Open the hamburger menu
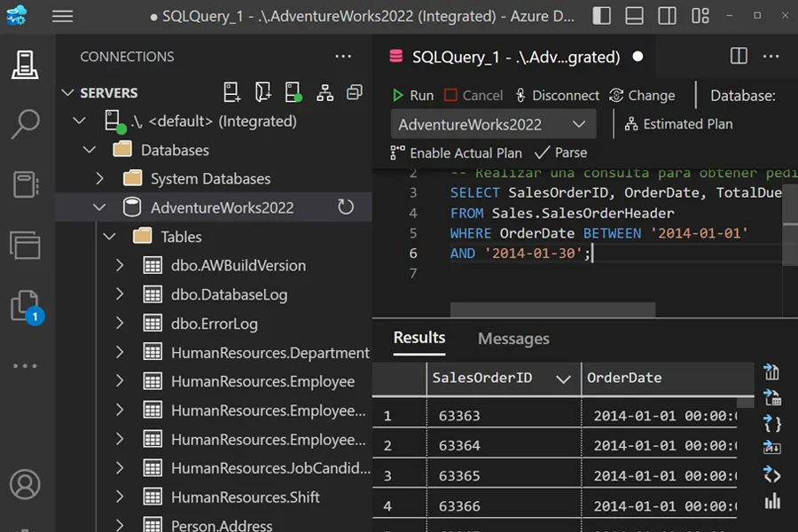Viewport: 798px width, 532px height. [x=60, y=15]
